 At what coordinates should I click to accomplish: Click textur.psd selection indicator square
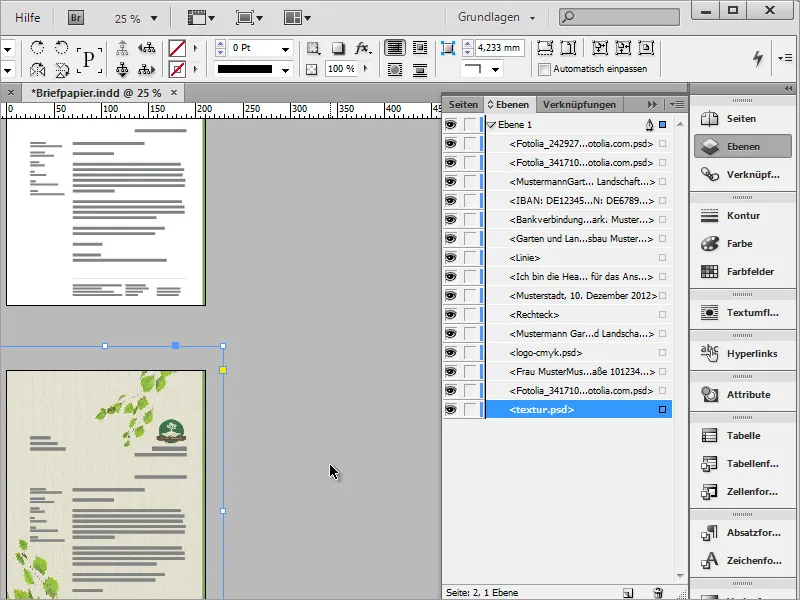coord(662,410)
